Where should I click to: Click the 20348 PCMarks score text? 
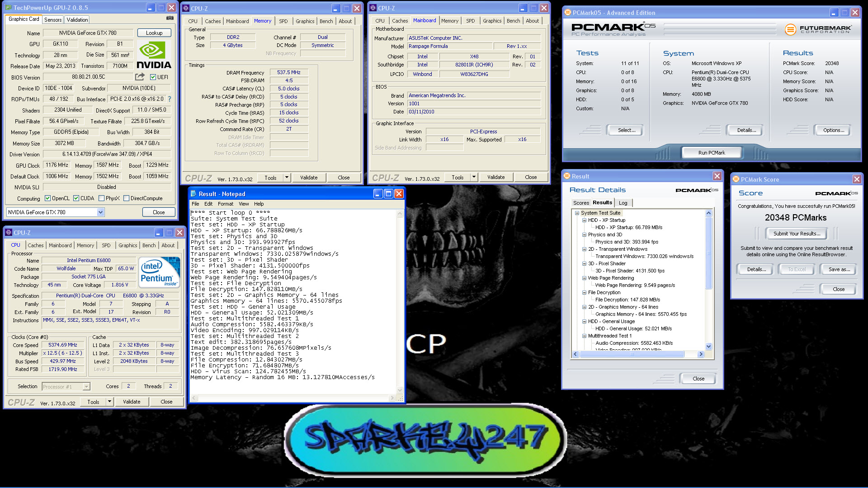click(x=796, y=218)
